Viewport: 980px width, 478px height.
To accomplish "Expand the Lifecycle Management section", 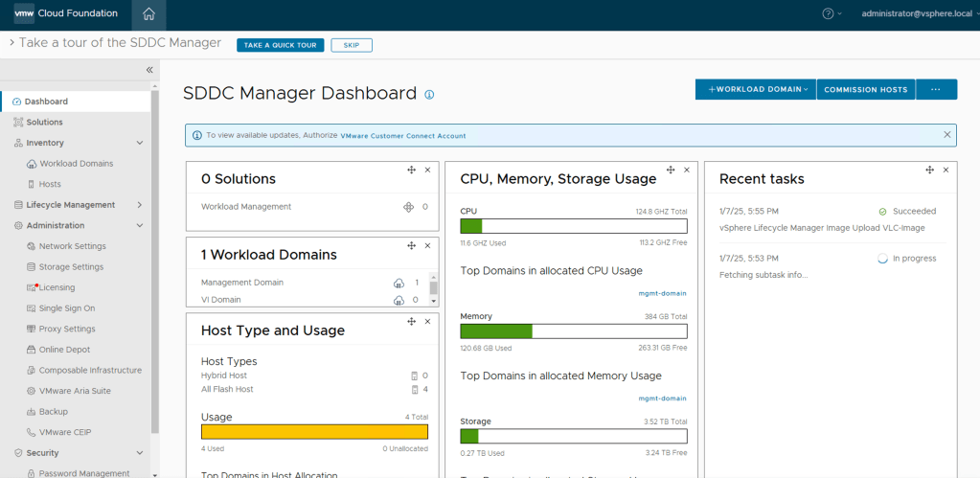I will [x=140, y=205].
